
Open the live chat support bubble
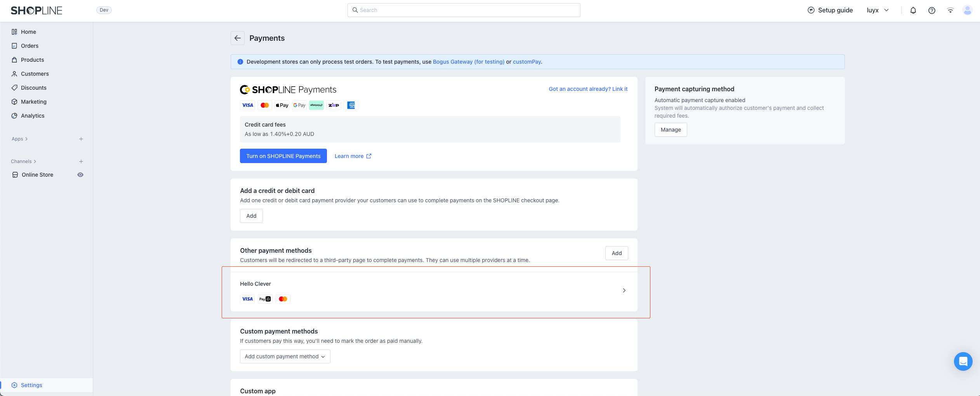(963, 361)
